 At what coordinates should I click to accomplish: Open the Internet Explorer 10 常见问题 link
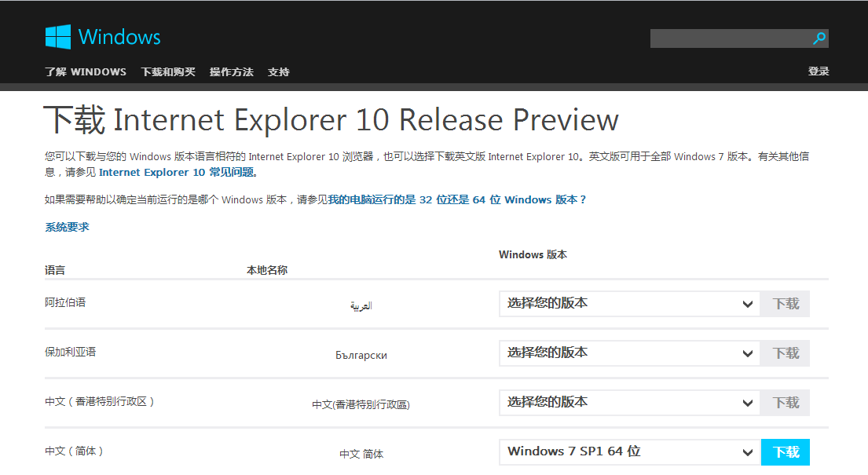click(x=176, y=172)
